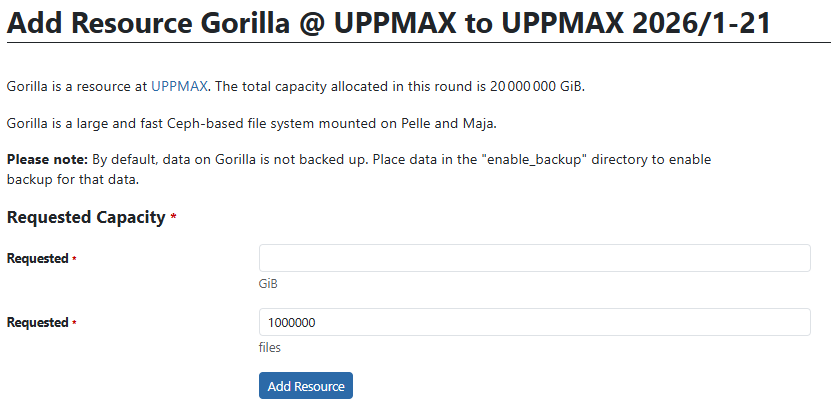Click the Add Resource button
Viewport: 831px width, 414px height.
tap(305, 386)
